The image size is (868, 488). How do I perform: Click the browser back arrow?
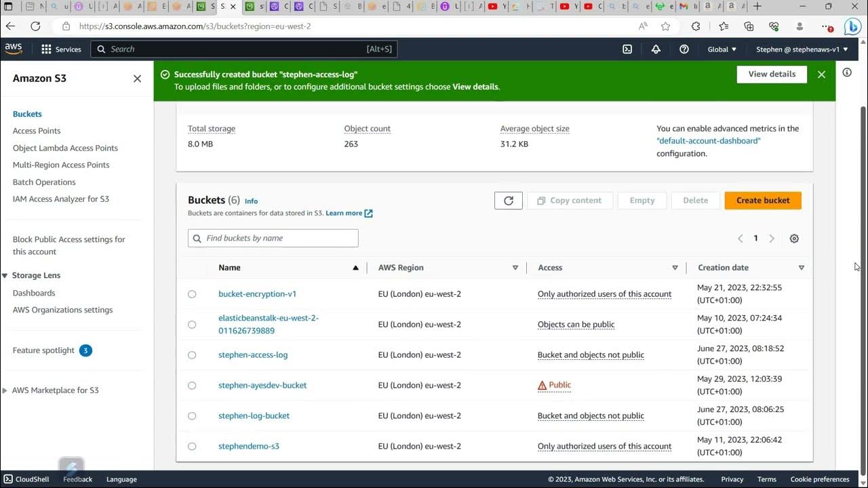tap(10, 26)
